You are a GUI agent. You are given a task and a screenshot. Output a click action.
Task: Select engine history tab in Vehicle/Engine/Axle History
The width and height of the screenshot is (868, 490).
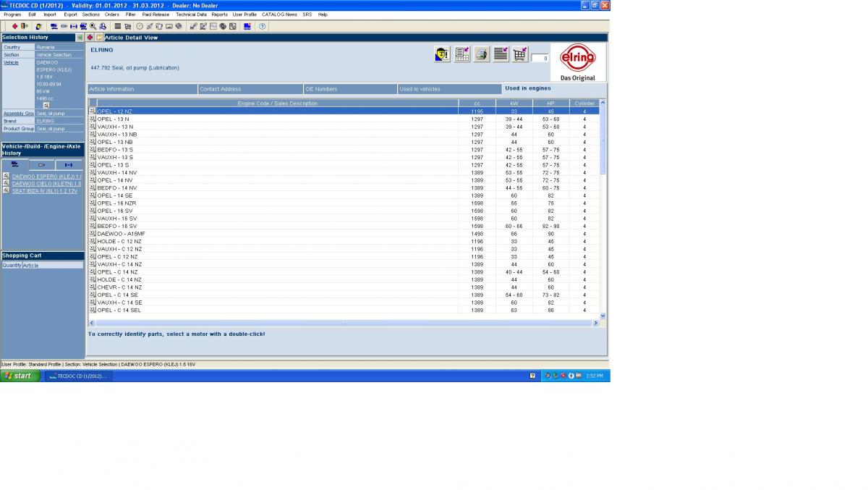tap(42, 165)
